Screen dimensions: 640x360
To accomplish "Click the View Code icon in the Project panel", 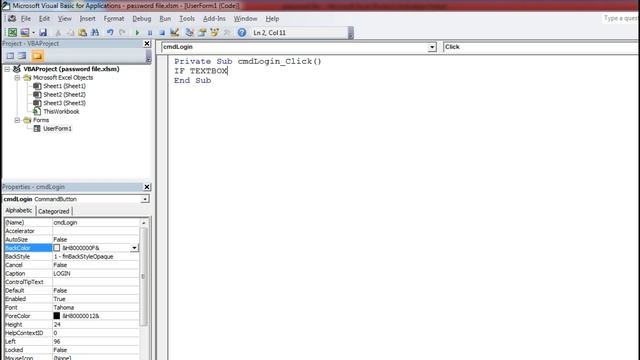I will (x=10, y=56).
